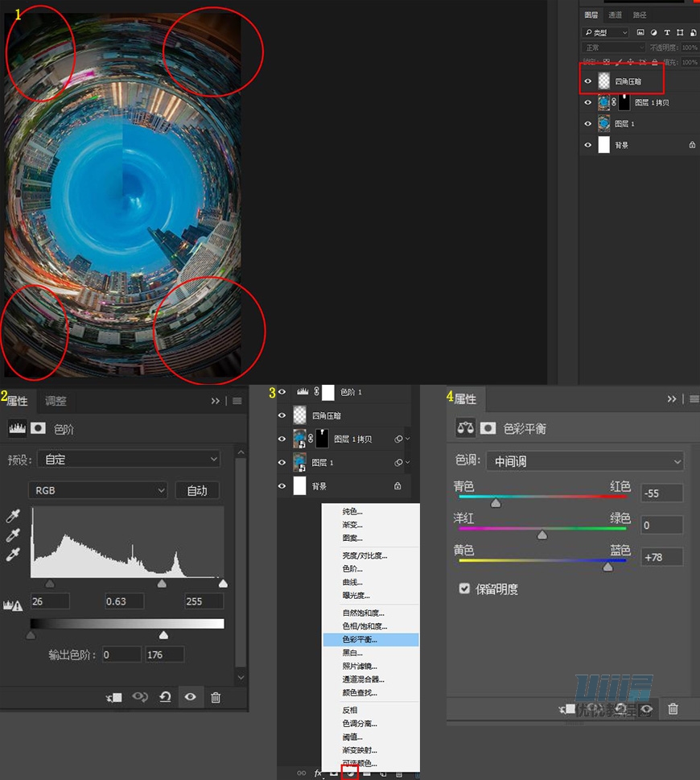Delete the Color Balance adjustment via trash icon

click(673, 708)
